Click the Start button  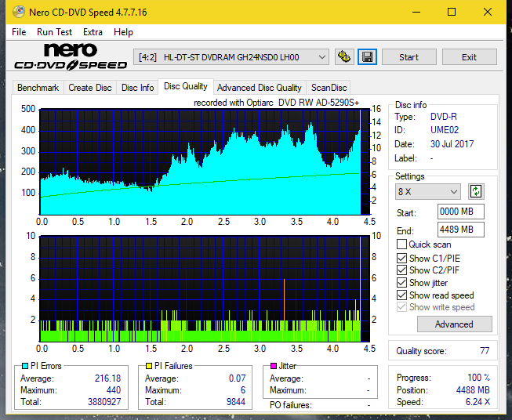[409, 57]
